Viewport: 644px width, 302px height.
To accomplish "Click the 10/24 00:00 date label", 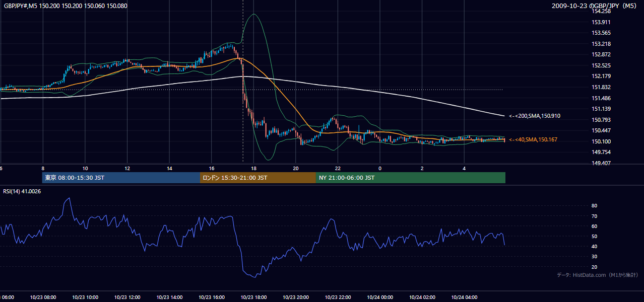I will [380, 297].
